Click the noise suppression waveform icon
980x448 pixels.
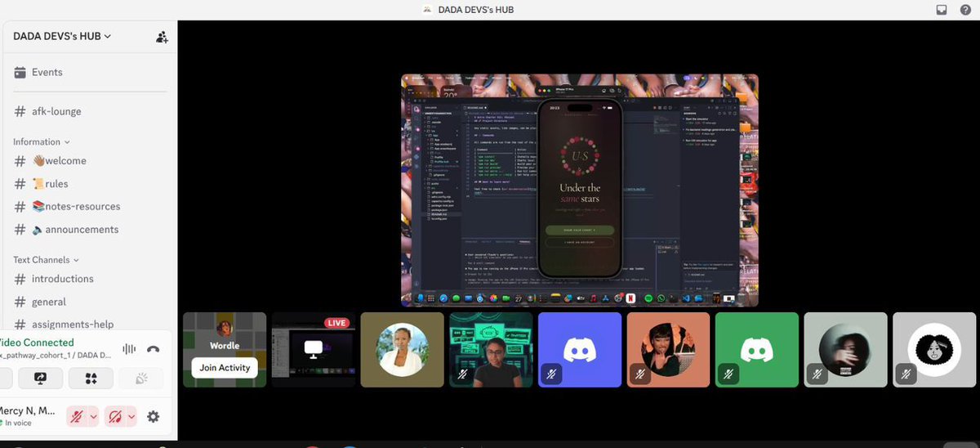129,349
